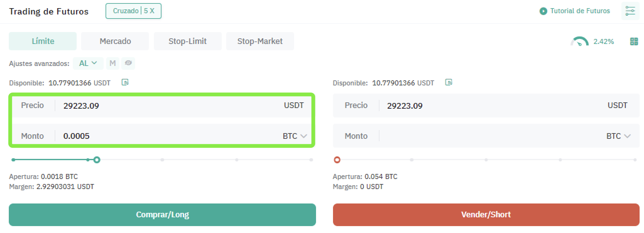The width and height of the screenshot is (644, 233).
Task: Open the BTC unit dropdown in sell Monto
Action: (618, 136)
